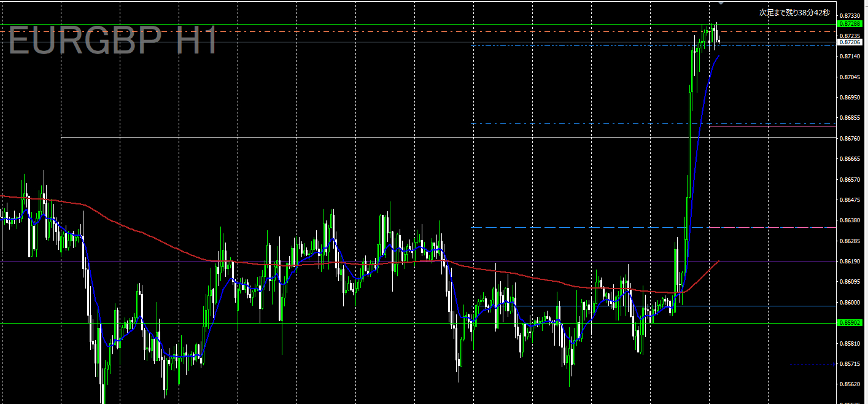Click the 0.86095 price scale label

[x=850, y=282]
